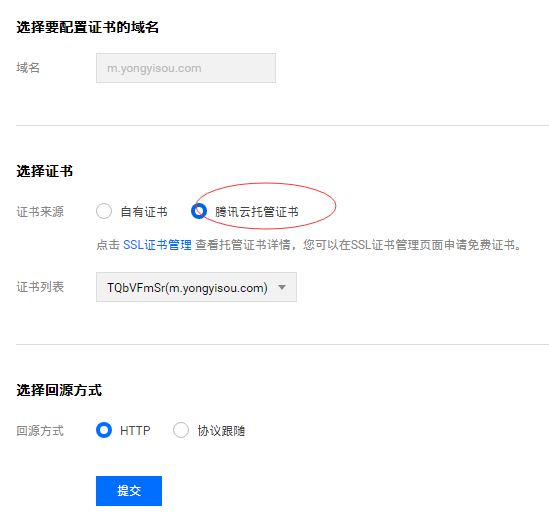The height and width of the screenshot is (524, 549).
Task: Click the dropdown arrow in the certificate list
Action: point(282,287)
